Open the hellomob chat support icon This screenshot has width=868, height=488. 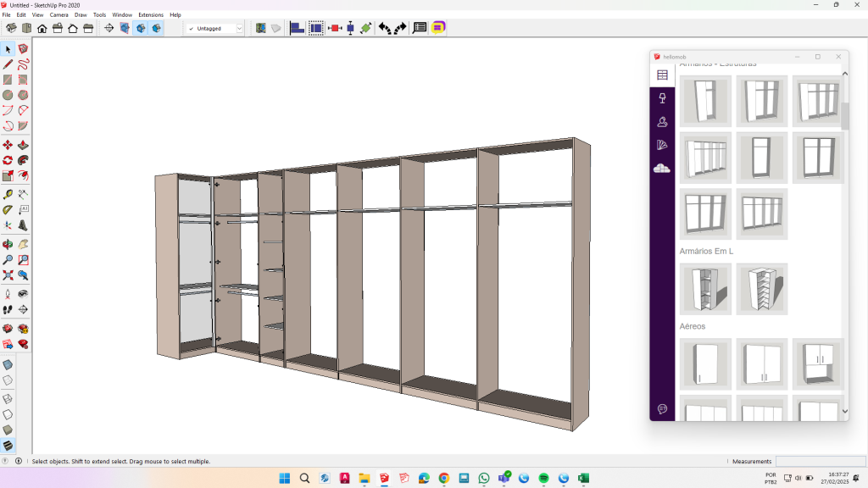click(662, 409)
